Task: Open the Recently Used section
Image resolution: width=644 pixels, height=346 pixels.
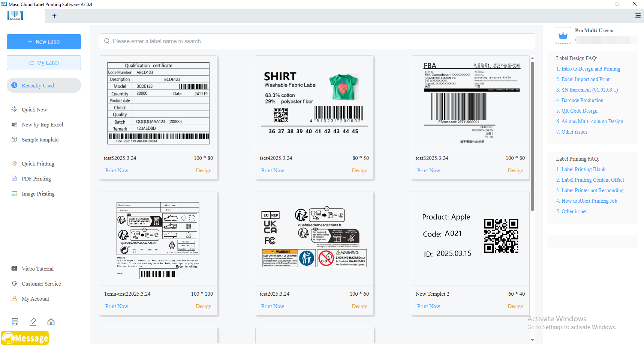Action: tap(43, 86)
